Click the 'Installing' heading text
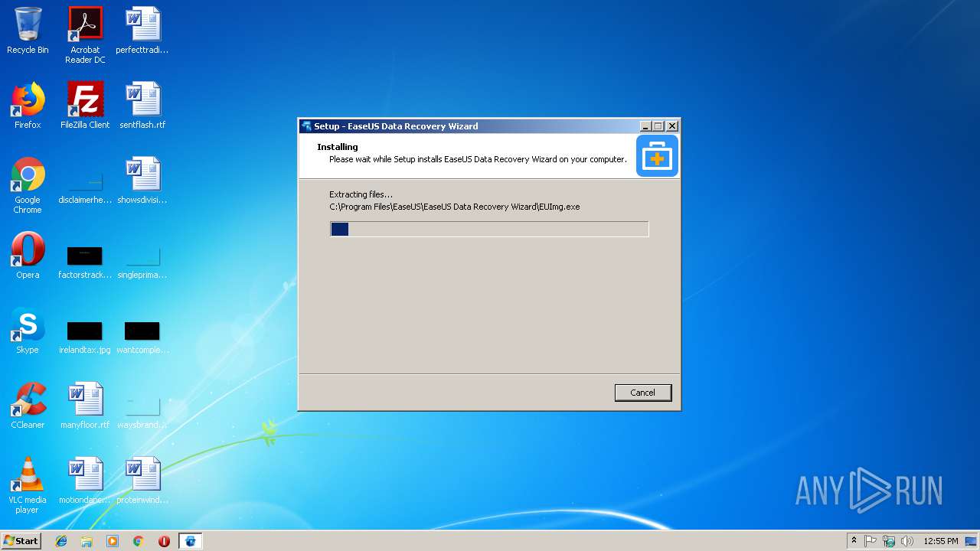 [338, 147]
